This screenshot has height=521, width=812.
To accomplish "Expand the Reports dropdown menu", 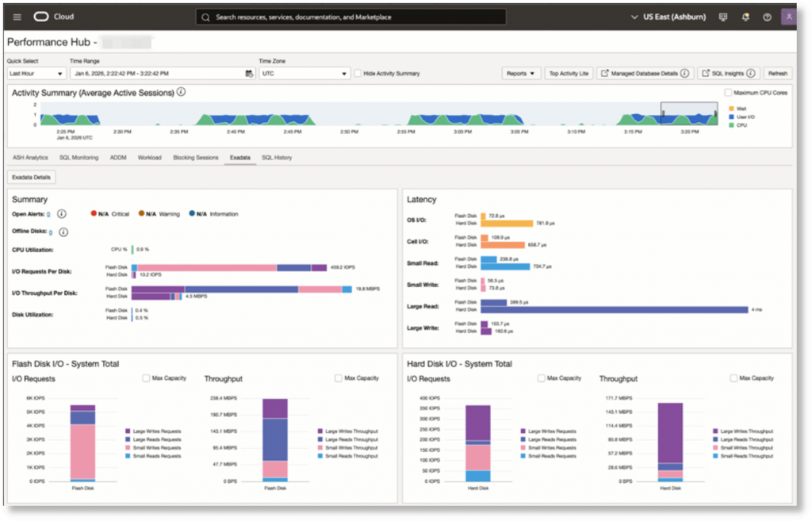I will pos(520,74).
